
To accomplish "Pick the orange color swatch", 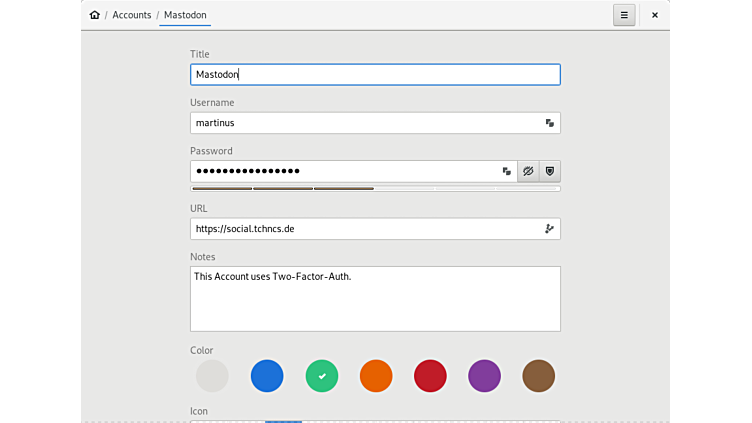I will pos(376,376).
